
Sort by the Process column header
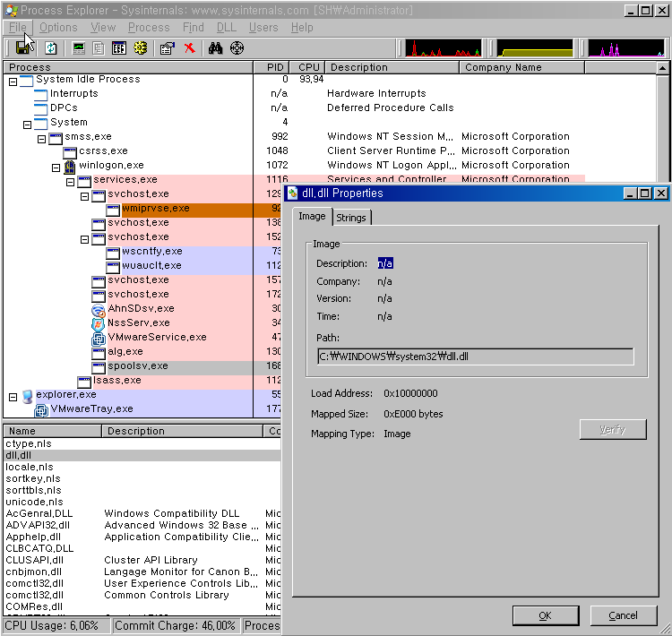pos(128,67)
